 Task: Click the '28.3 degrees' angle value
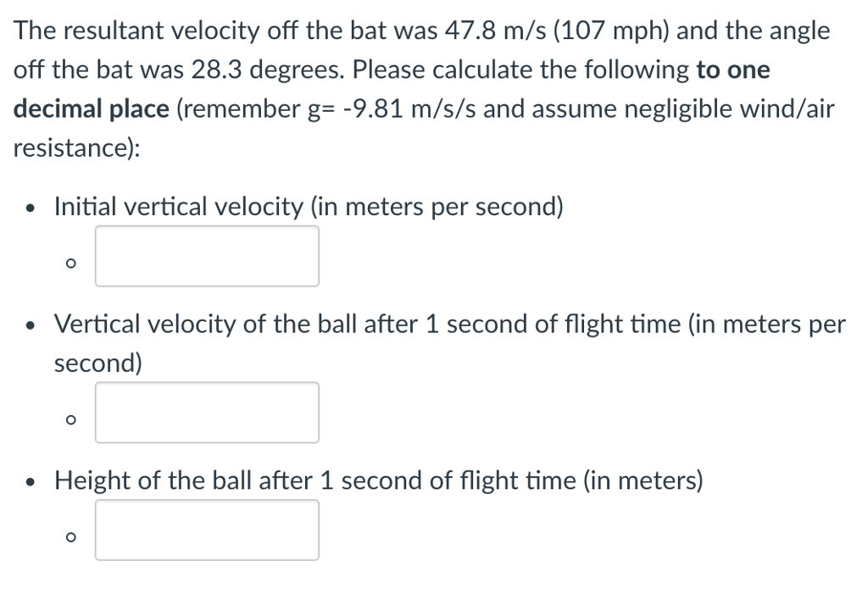259,70
